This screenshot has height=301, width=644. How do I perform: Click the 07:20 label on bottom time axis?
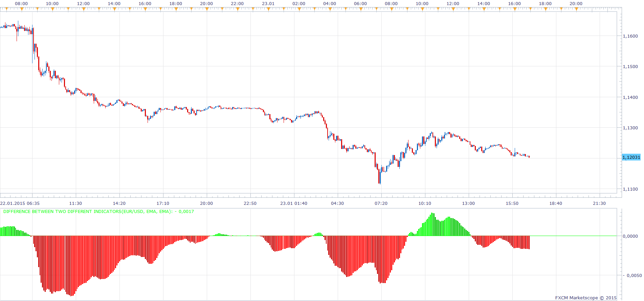pyautogui.click(x=381, y=203)
